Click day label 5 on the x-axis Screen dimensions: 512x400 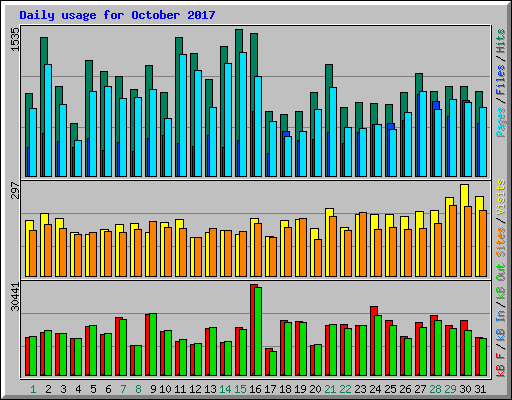pos(93,389)
